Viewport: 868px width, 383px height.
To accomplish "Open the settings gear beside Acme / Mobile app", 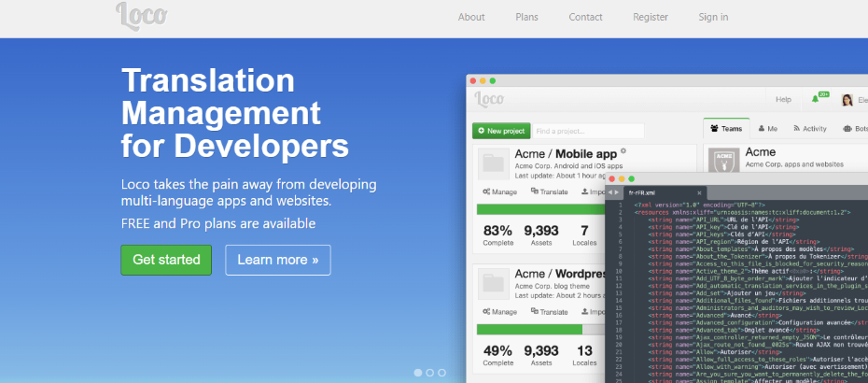I will pos(623,150).
